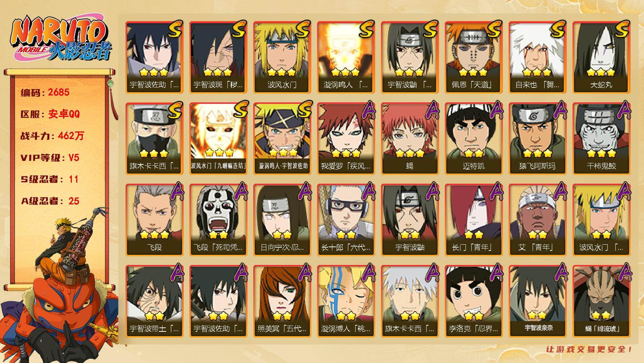Select the 干柿鬼鲛 character card
Viewport: 644px width, 363px height.
[x=601, y=139]
